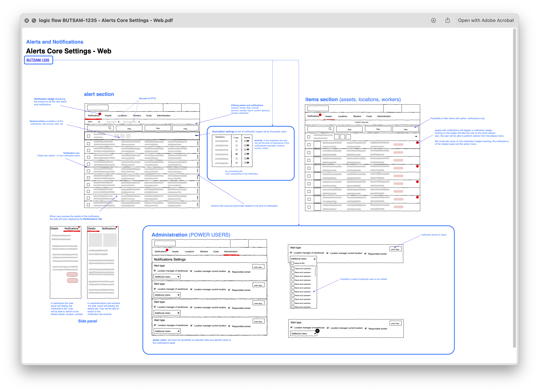Tick the alert section header row checkbox

[89, 136]
